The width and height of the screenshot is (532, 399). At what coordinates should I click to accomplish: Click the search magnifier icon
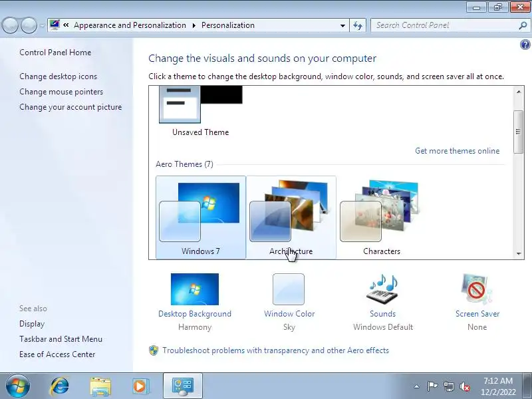point(523,25)
